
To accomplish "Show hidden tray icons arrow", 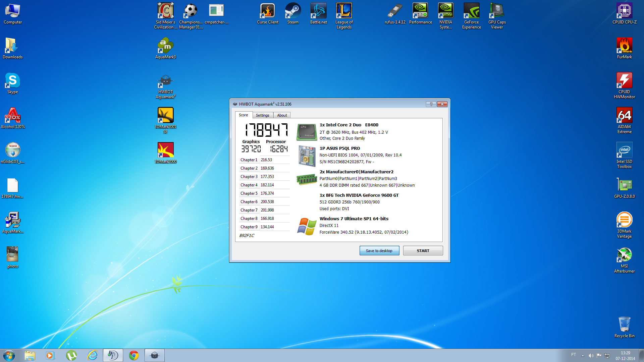I will coord(583,356).
